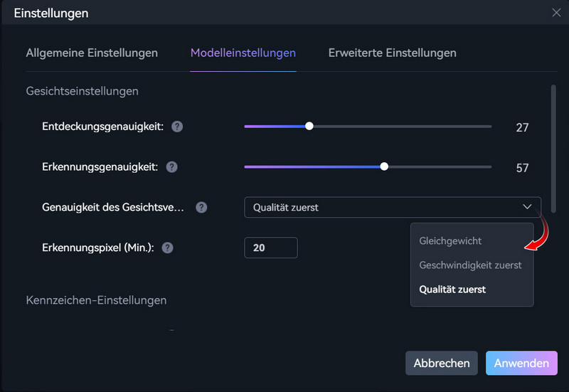The image size is (569, 392).
Task: Click the Erkennungsgenauigkeit value 57
Action: coord(522,168)
